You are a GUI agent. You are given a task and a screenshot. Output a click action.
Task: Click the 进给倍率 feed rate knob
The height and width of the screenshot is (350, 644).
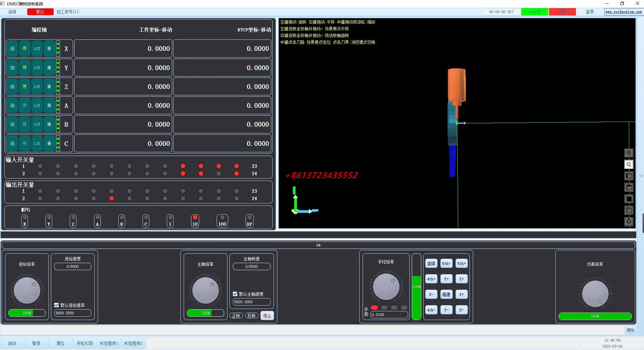click(27, 291)
